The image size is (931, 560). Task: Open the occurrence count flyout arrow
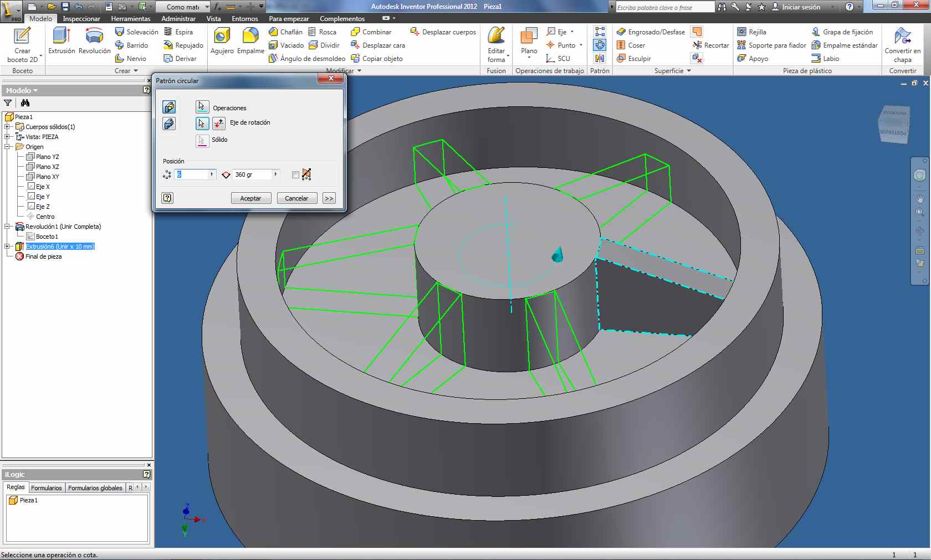[212, 174]
